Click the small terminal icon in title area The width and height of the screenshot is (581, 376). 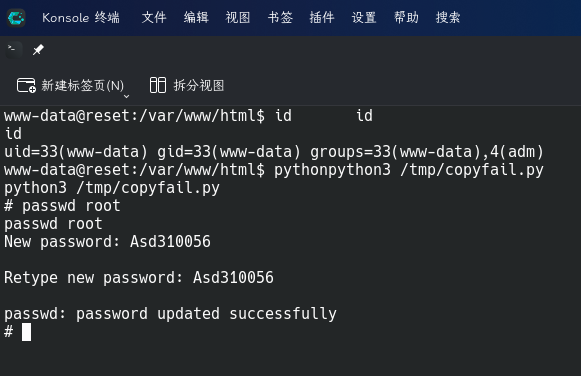(12, 49)
